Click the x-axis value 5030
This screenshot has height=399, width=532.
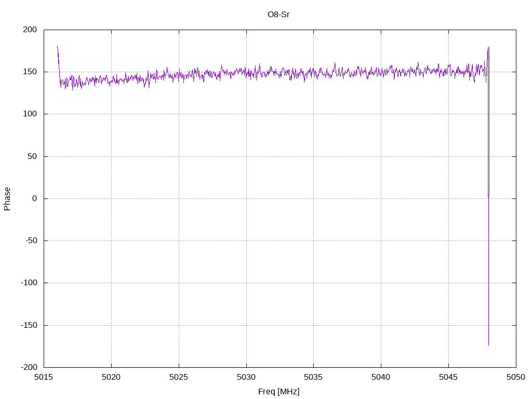(x=246, y=377)
